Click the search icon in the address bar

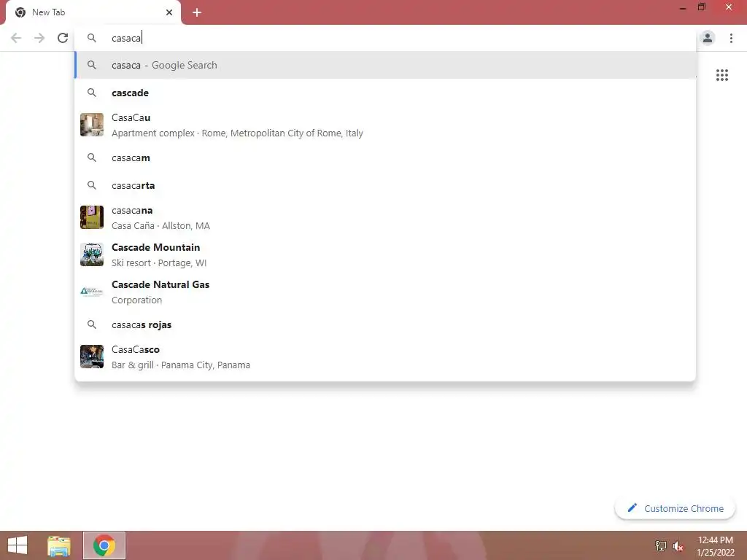92,38
